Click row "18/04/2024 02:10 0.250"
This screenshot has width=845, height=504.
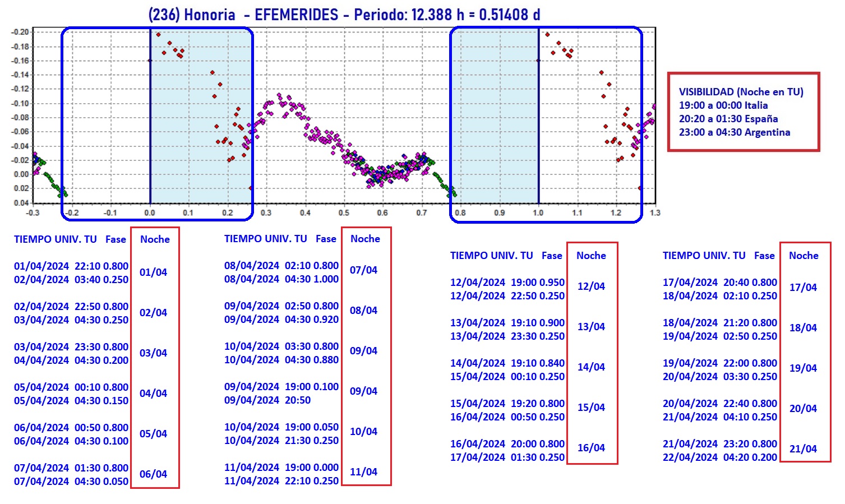click(720, 295)
